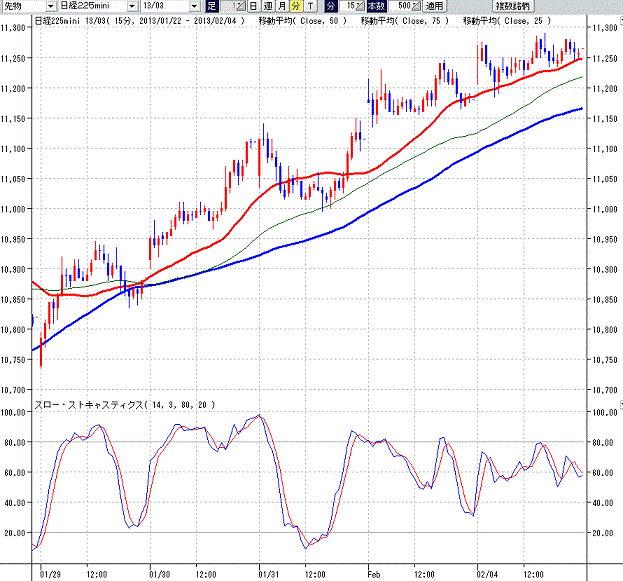This screenshot has height=581, width=623.
Task: Click the minute interval field showing 15
Action: coord(347,6)
